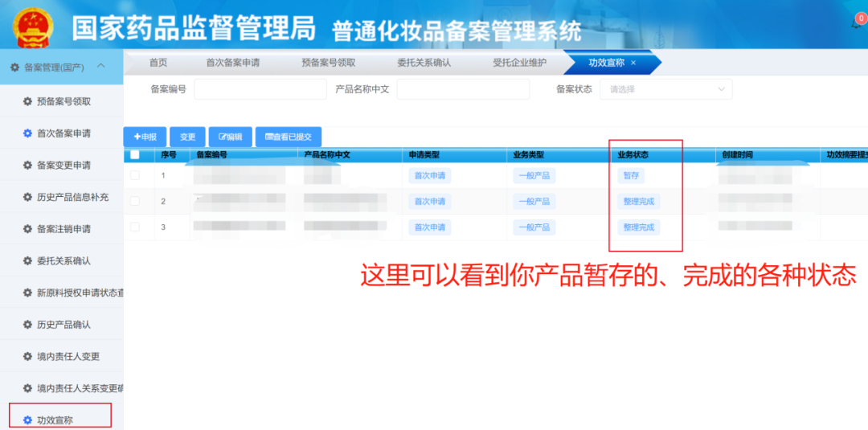Check the checkbox for row 1
The width and height of the screenshot is (868, 430).
pos(135,175)
